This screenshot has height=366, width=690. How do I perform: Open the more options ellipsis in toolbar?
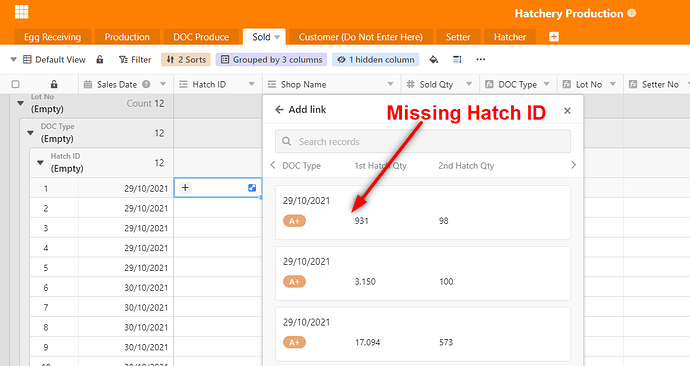(x=481, y=59)
